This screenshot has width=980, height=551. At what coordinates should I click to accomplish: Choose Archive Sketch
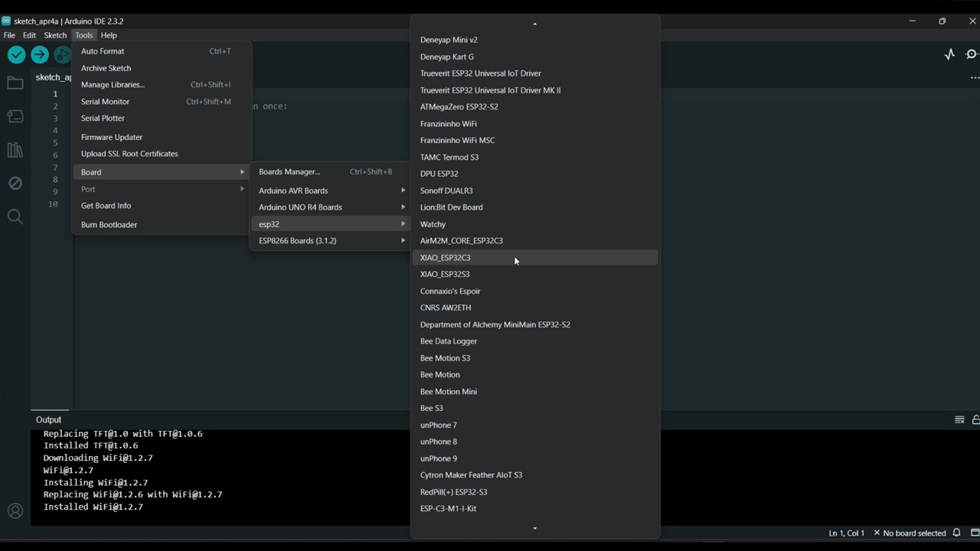click(x=162, y=68)
